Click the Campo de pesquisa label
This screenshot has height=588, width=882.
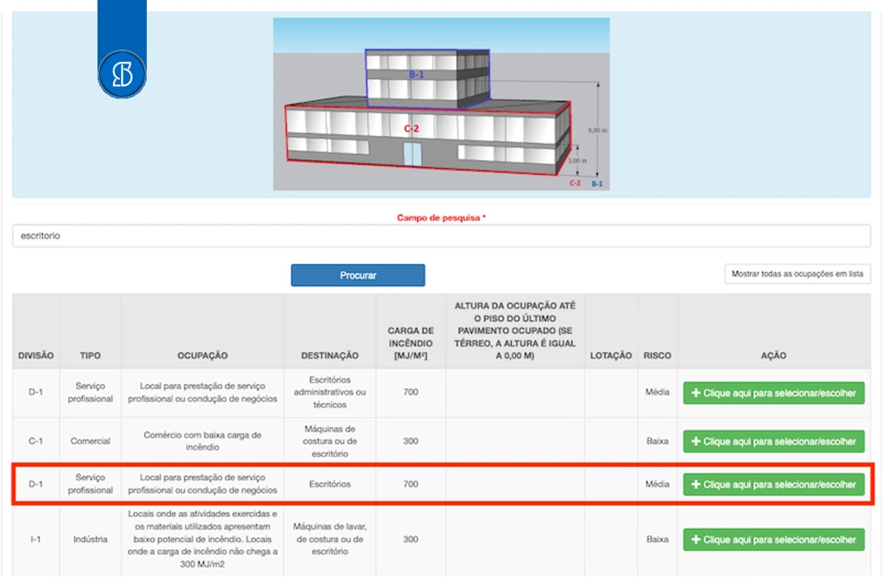tap(441, 218)
